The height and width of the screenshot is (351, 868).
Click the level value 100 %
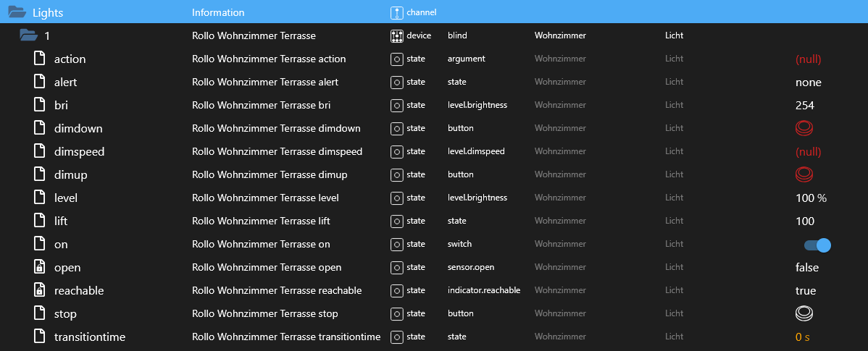point(811,198)
